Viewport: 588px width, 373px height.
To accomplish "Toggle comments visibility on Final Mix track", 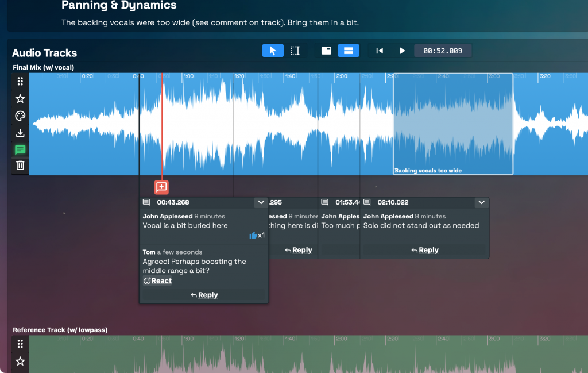I will pyautogui.click(x=20, y=150).
